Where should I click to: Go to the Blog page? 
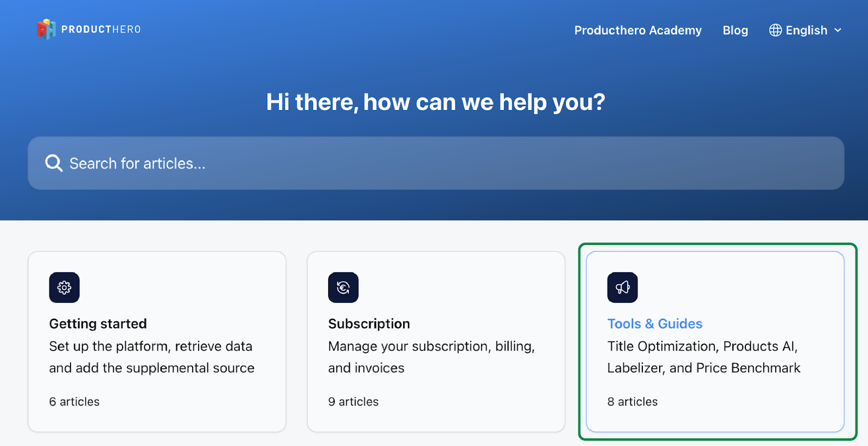point(735,30)
